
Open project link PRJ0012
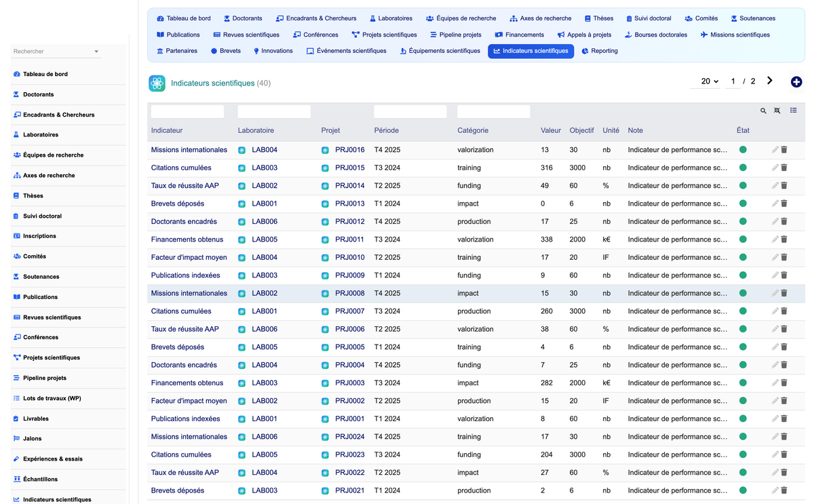[x=350, y=222]
